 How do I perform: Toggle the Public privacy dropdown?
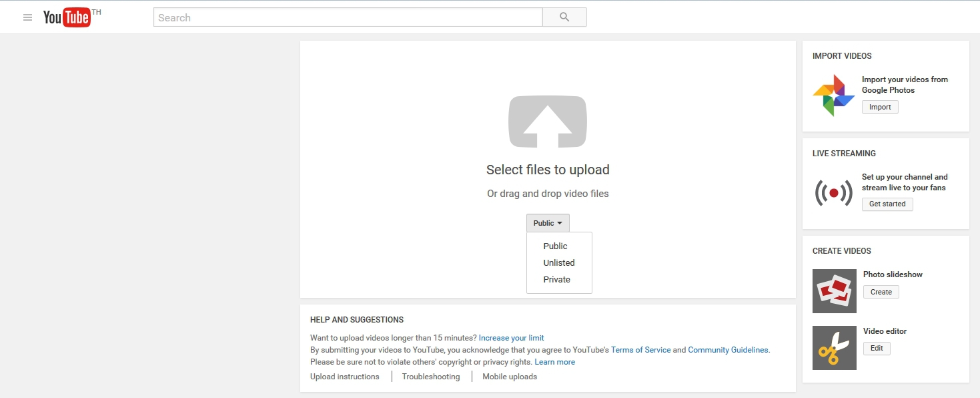pyautogui.click(x=548, y=223)
